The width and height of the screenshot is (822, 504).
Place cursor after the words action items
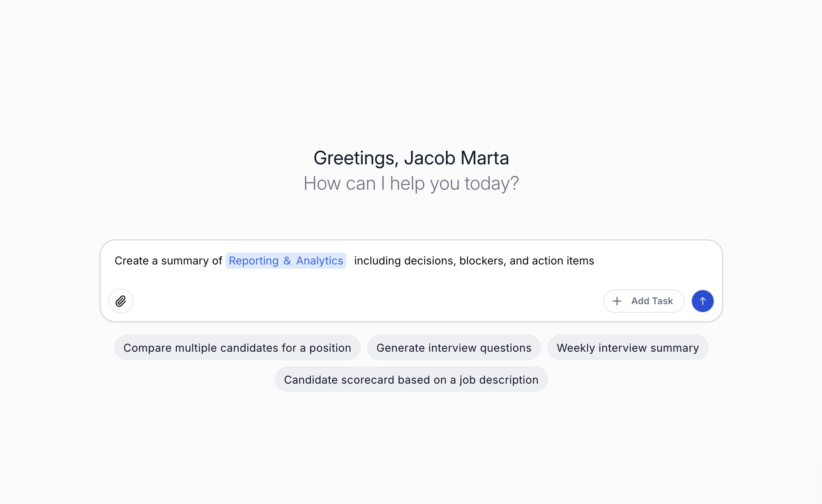click(595, 261)
